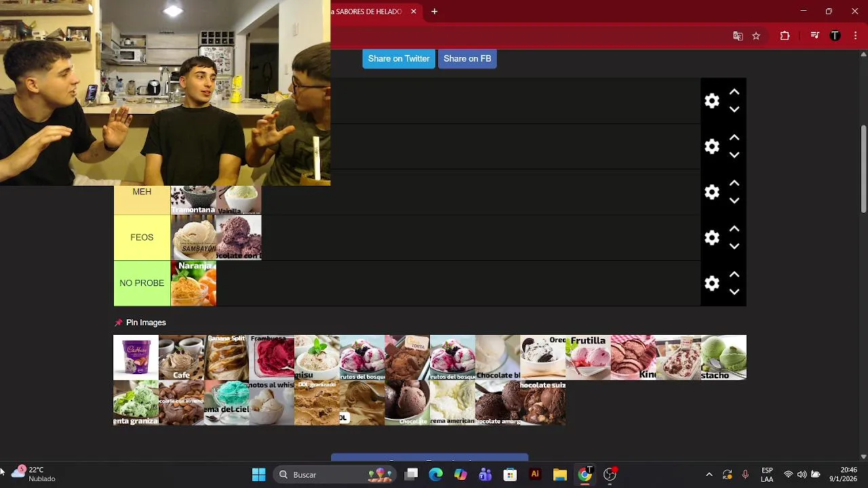Click the Pin Images link
868x488 pixels.
pos(146,323)
